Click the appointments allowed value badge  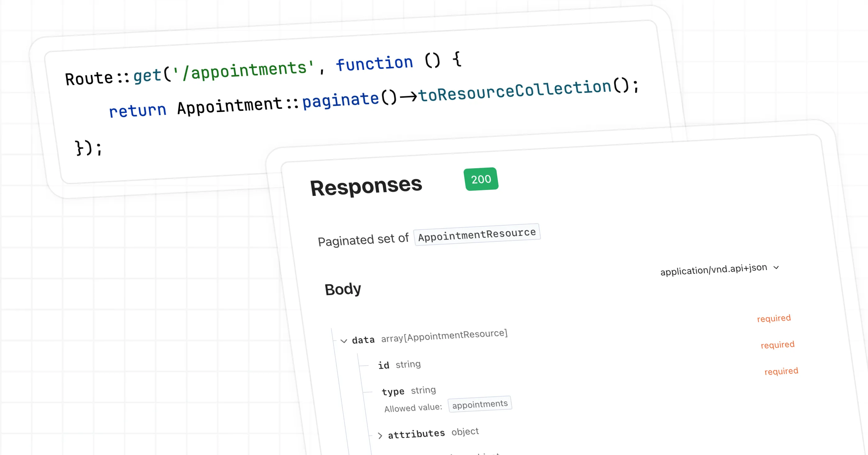click(480, 404)
